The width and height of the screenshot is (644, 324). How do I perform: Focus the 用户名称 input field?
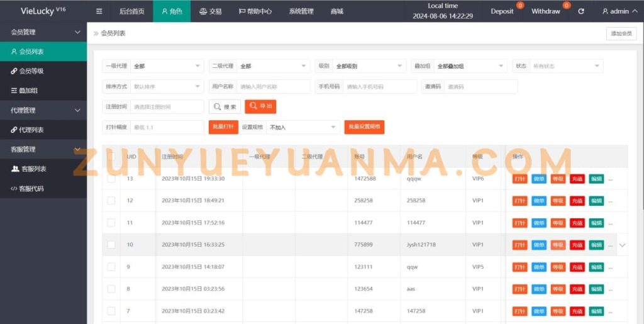[274, 87]
